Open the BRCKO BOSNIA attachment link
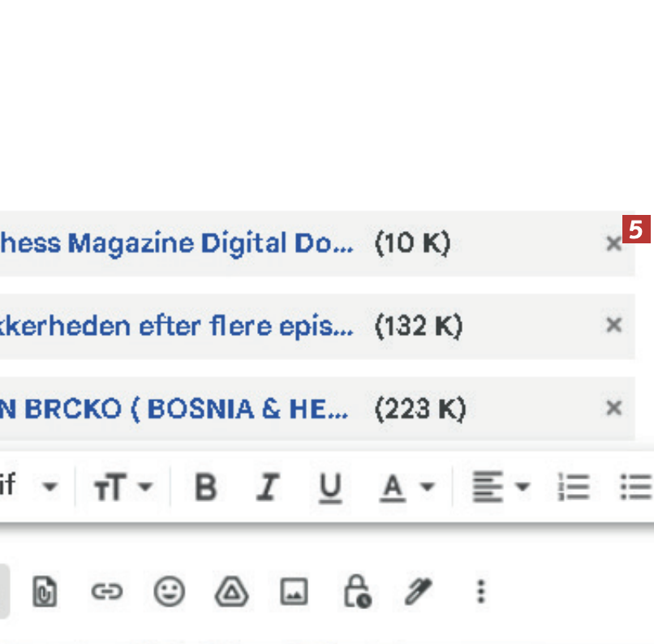Image resolution: width=654 pixels, height=644 pixels. point(174,409)
